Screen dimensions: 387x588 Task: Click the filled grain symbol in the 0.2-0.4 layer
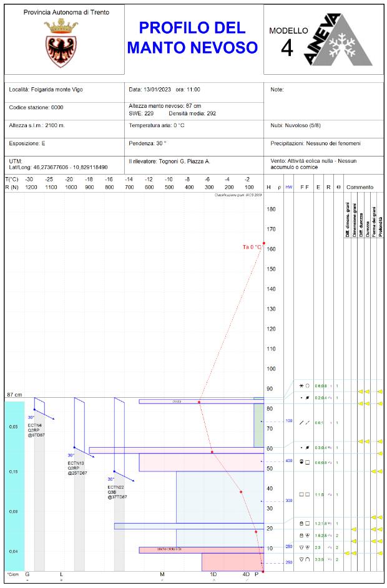point(308,397)
